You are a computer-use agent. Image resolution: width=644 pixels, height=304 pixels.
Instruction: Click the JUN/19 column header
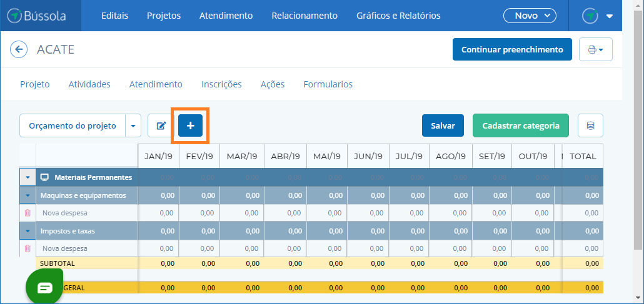[368, 156]
